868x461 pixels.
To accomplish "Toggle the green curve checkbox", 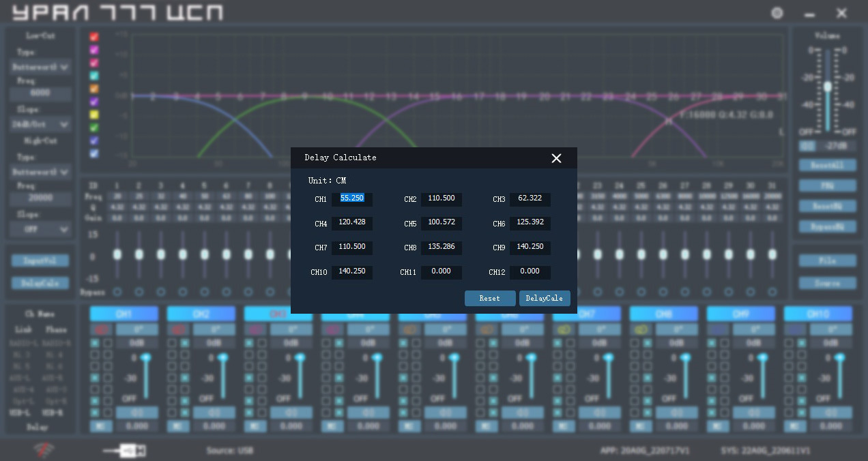I will click(94, 128).
